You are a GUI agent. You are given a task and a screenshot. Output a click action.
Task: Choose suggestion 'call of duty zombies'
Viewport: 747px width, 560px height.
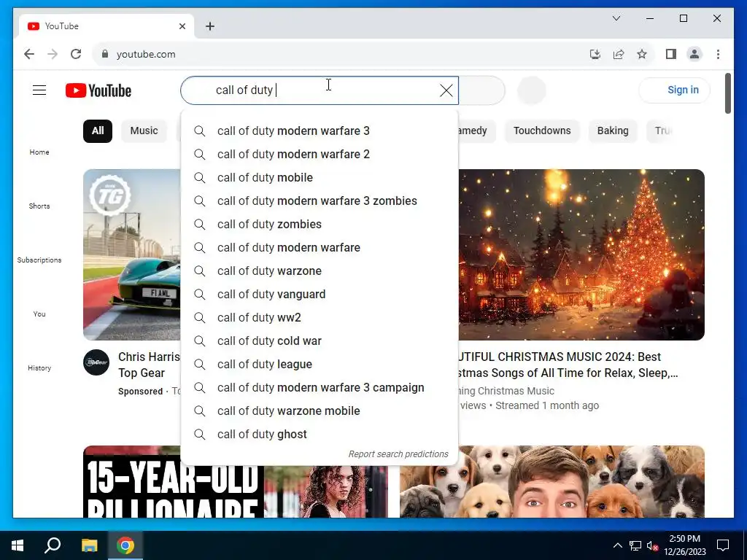coord(320,225)
